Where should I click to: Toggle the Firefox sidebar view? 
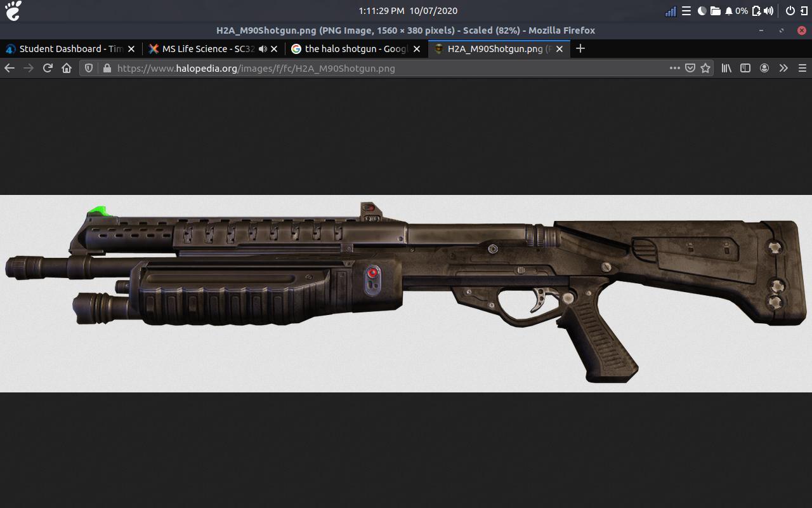(x=745, y=68)
